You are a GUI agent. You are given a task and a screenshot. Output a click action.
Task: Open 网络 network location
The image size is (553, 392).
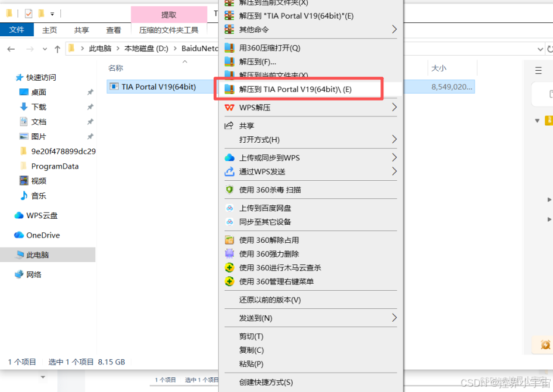click(x=34, y=274)
